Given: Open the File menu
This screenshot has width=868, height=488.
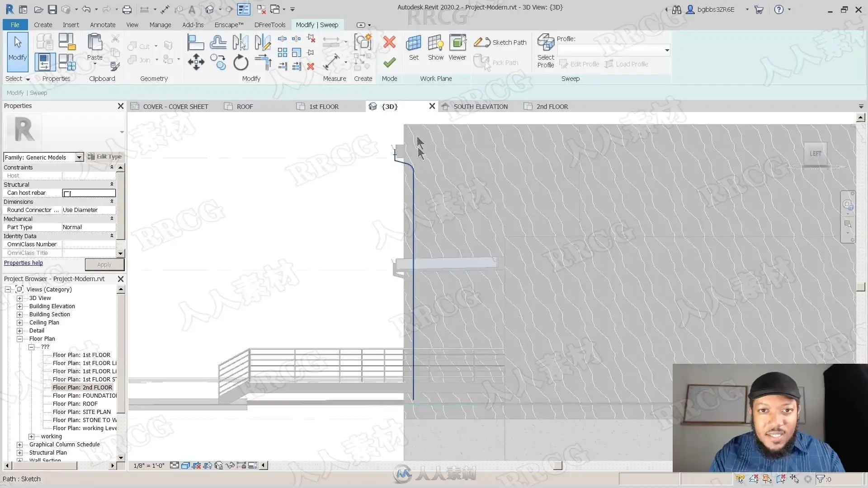Looking at the screenshot, I should coord(15,25).
